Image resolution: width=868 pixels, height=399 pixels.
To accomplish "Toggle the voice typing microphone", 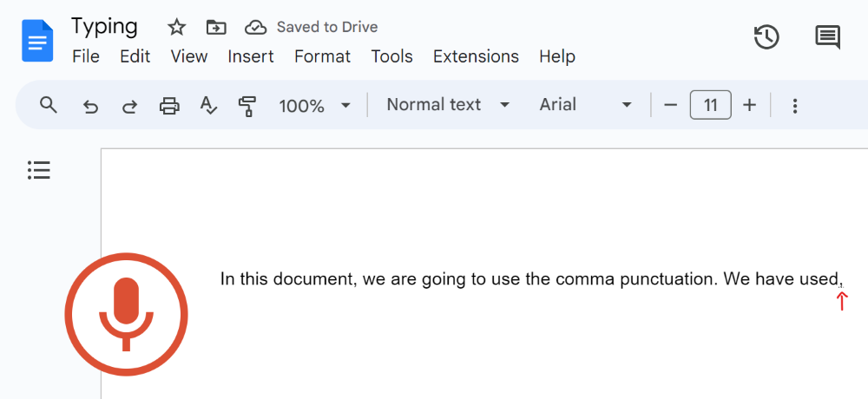I will [x=127, y=314].
